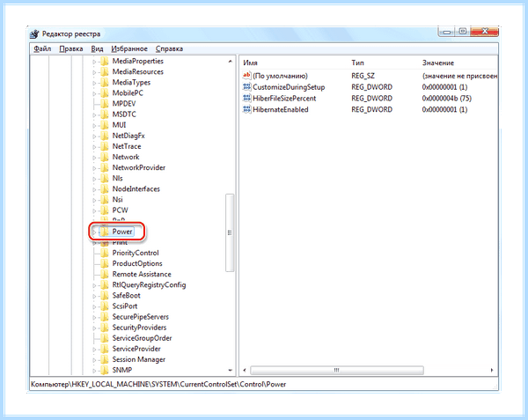
Task: Click the values pane horizontal scrollbar thumb
Action: (337, 370)
